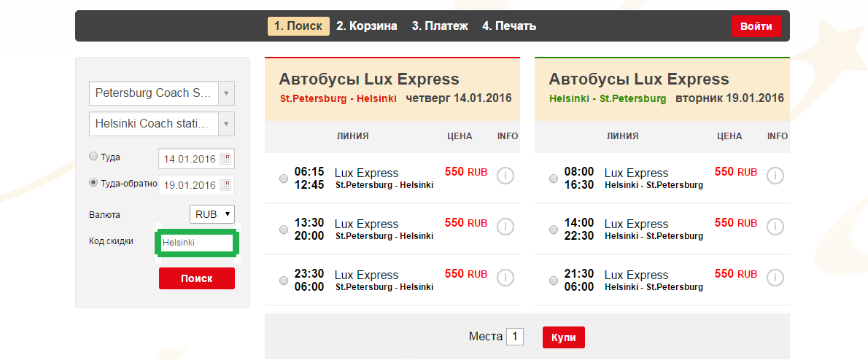Open info for 08:00 Helsinki departure
868x360 pixels.
775,176
